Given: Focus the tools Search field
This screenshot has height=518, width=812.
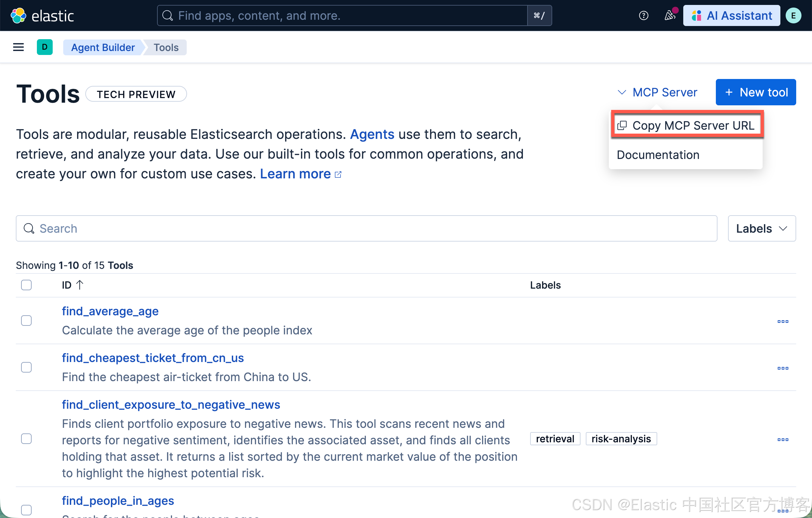Looking at the screenshot, I should coord(366,228).
